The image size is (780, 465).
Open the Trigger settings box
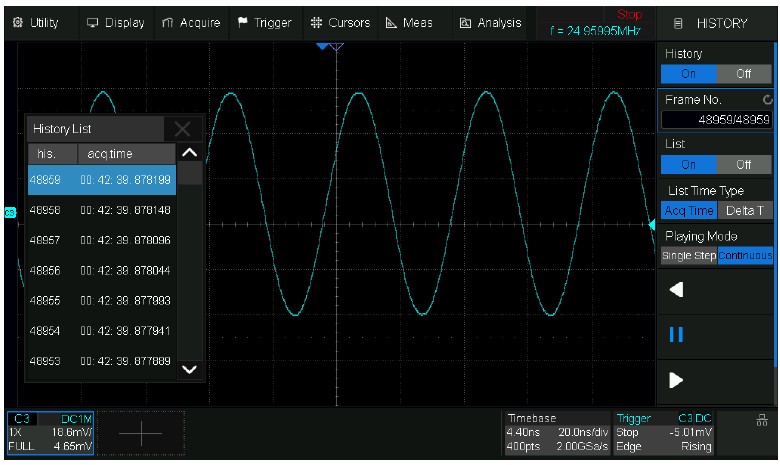tap(664, 432)
